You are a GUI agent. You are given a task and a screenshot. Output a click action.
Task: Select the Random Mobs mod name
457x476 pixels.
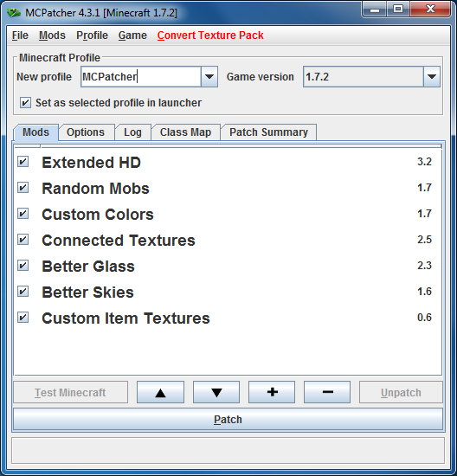(96, 188)
